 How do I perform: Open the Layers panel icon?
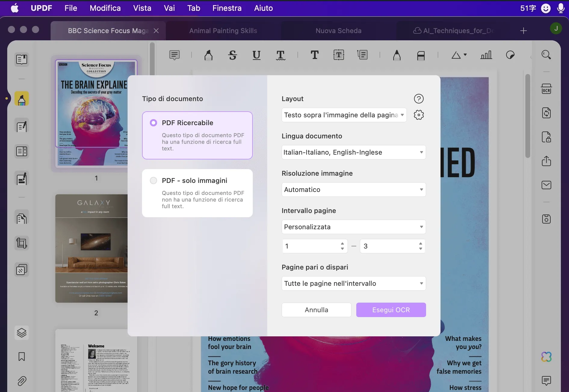pyautogui.click(x=22, y=333)
